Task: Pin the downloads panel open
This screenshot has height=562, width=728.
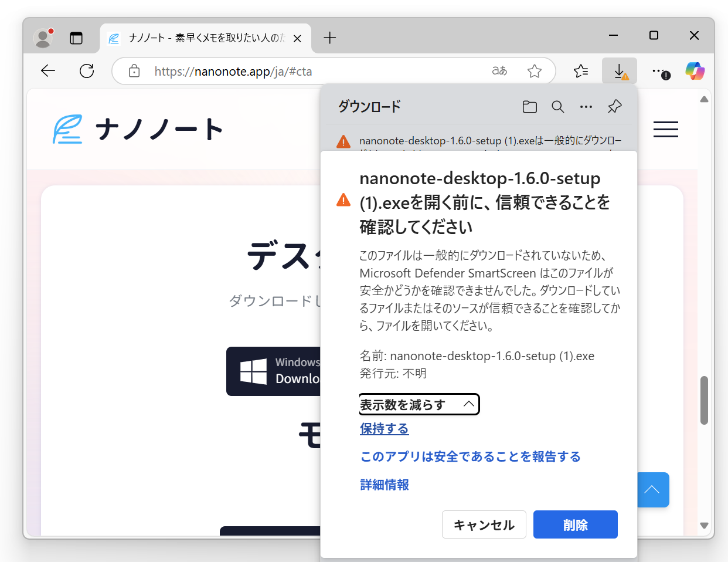Action: 614,107
